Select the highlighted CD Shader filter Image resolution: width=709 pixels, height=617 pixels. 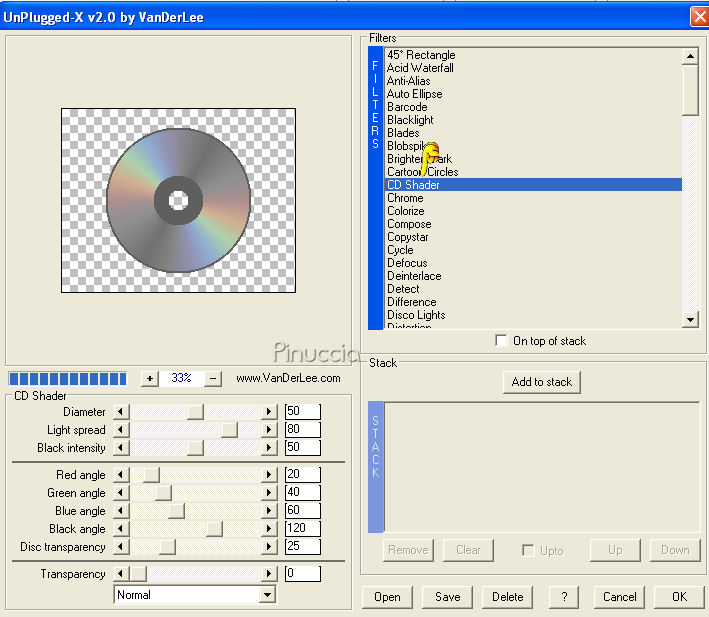click(533, 185)
